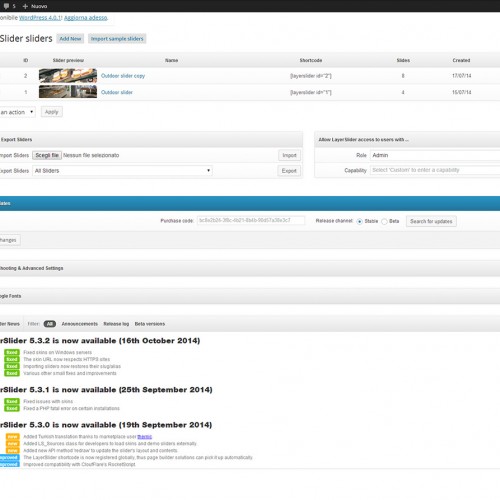
Task: Select the Beta release channel radio
Action: 384,221
